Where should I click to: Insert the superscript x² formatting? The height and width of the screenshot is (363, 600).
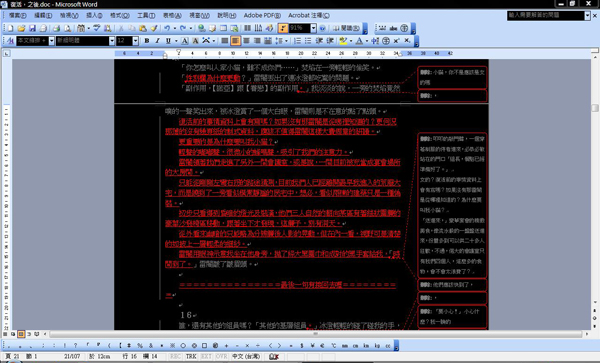(x=396, y=41)
